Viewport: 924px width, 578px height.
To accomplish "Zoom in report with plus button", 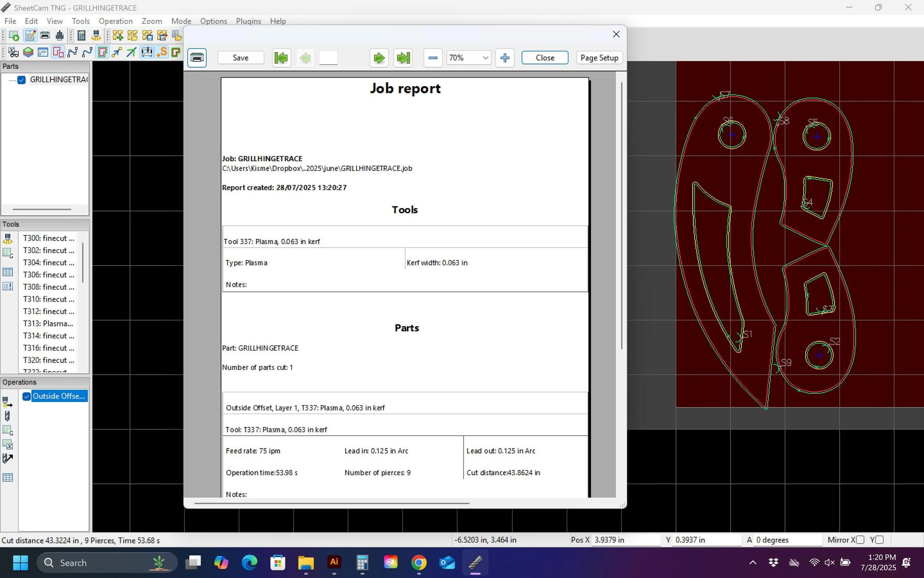I will pos(505,58).
